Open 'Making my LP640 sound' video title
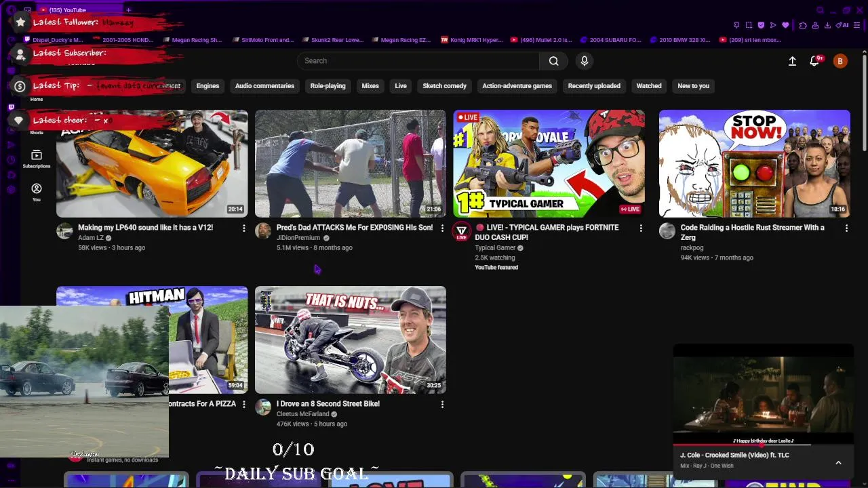The image size is (868, 488). 145,228
